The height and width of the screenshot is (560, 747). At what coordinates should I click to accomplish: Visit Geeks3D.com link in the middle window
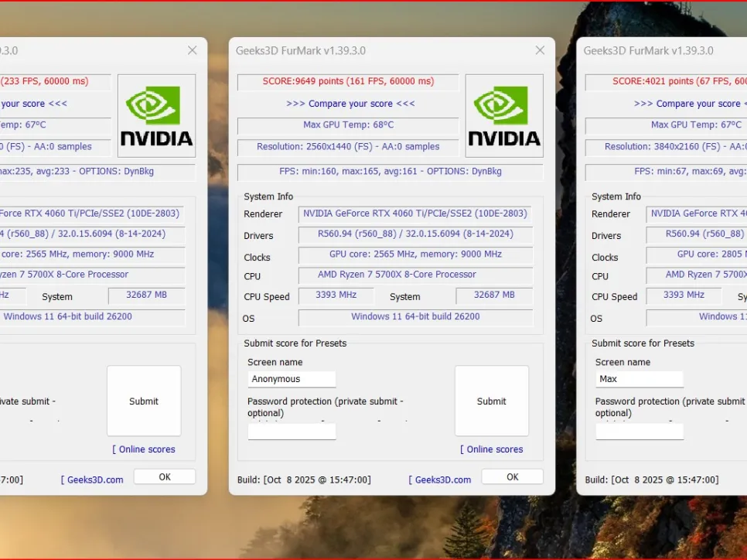pos(439,480)
